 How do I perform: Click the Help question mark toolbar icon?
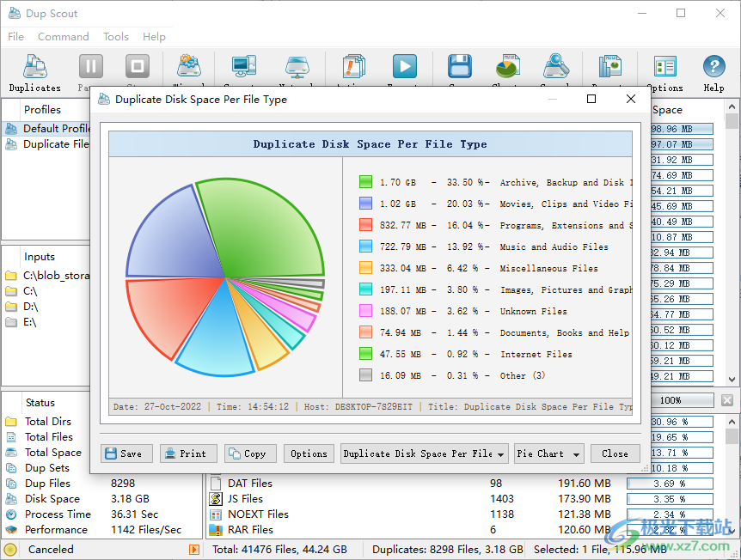coord(713,66)
